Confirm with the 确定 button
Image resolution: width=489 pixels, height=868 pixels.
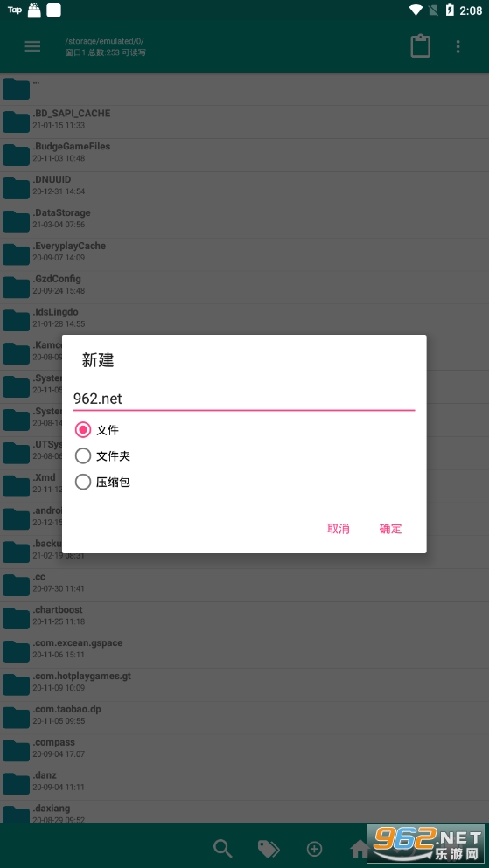tap(390, 529)
